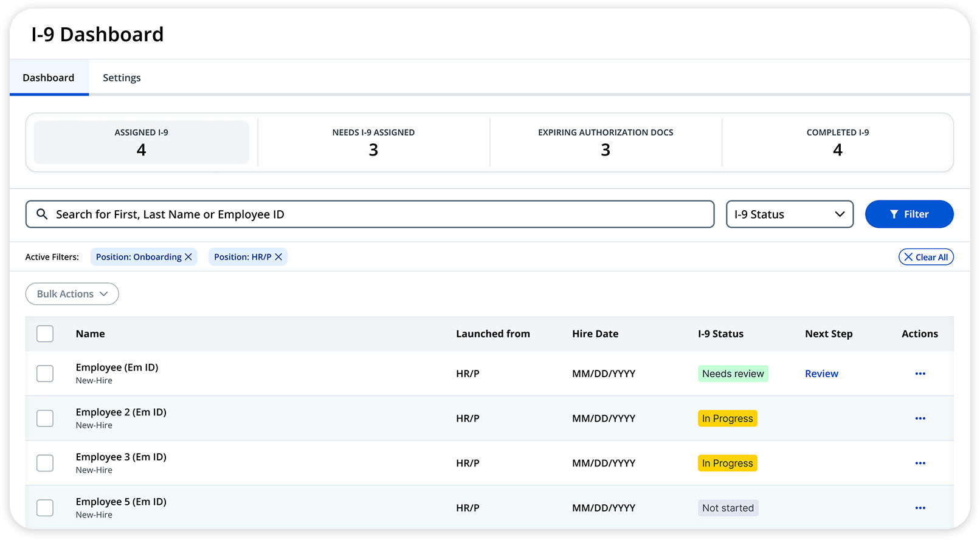Image resolution: width=980 pixels, height=540 pixels.
Task: Select the Needs I-9 Assigned card
Action: pyautogui.click(x=374, y=142)
